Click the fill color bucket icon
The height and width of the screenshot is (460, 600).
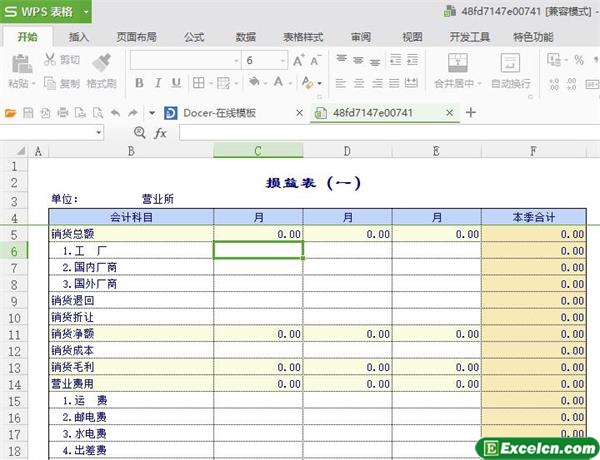coord(254,82)
